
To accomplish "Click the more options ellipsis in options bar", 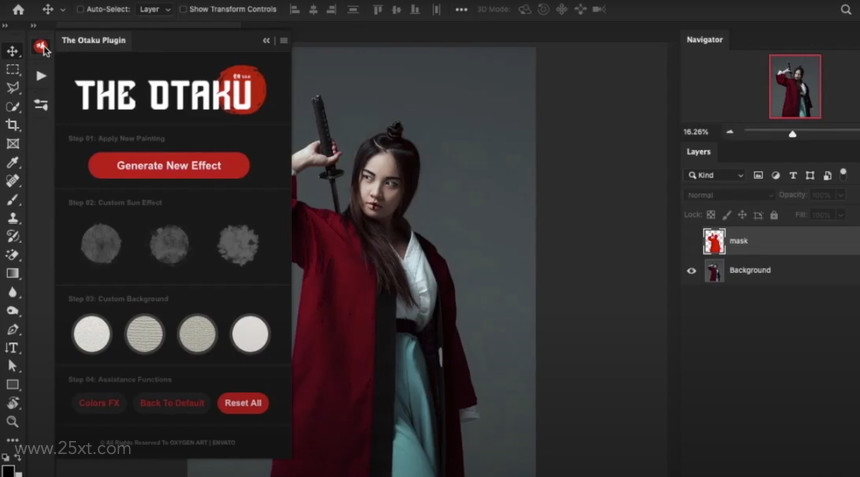I will point(461,9).
